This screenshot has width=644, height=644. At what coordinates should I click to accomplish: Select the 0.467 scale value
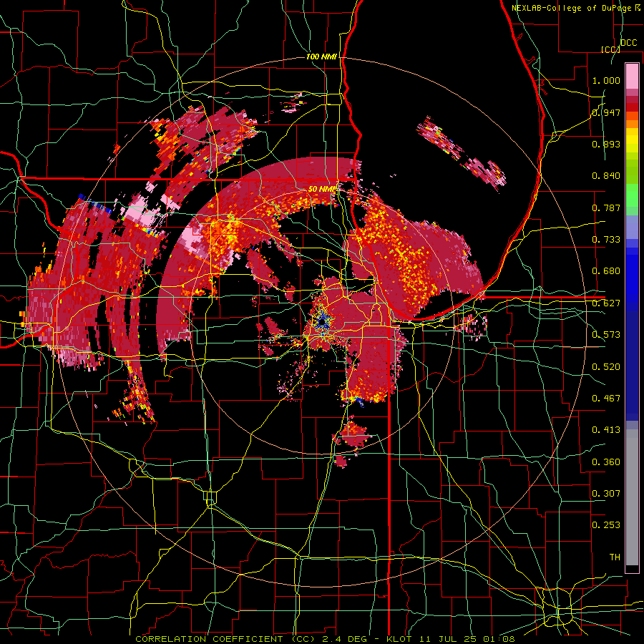pyautogui.click(x=606, y=399)
